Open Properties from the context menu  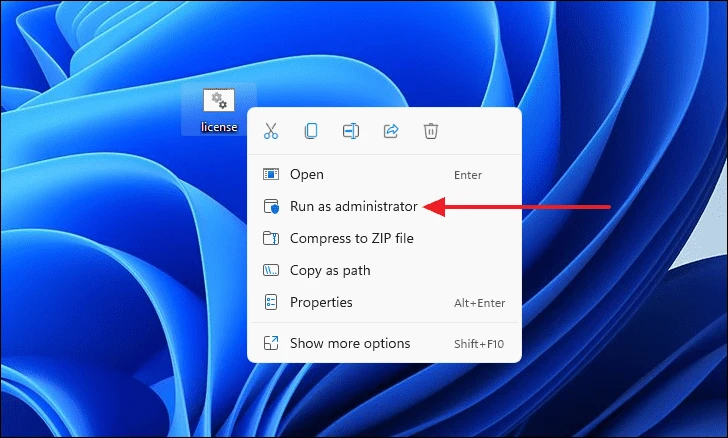click(x=321, y=302)
